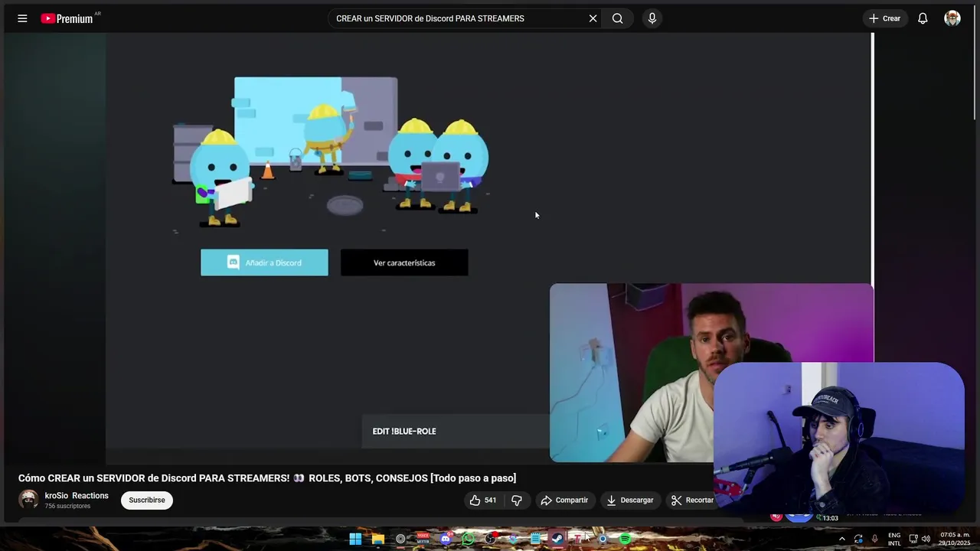Click the video title text
980x551 pixels.
267,478
